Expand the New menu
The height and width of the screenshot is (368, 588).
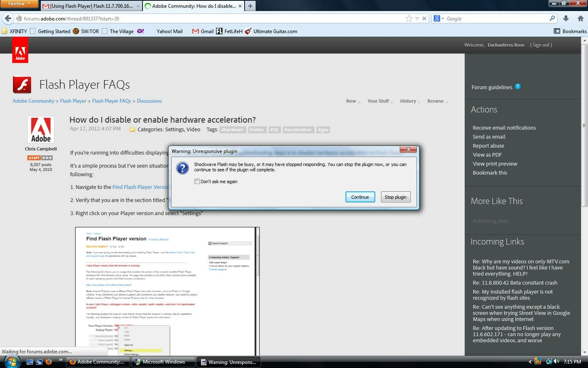pos(353,101)
